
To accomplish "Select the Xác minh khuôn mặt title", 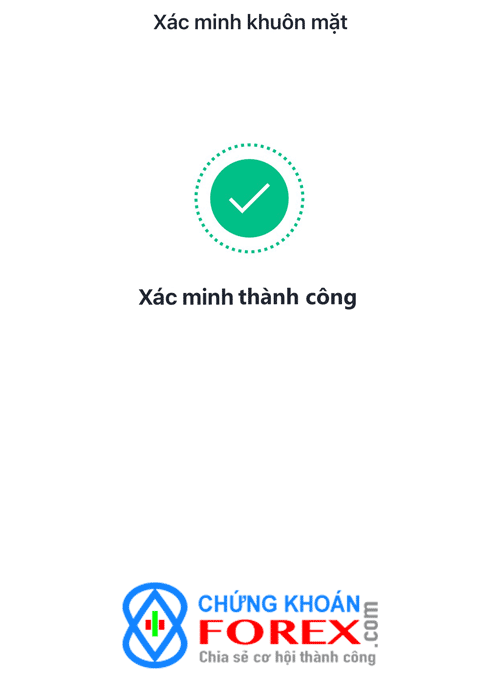I will (250, 23).
